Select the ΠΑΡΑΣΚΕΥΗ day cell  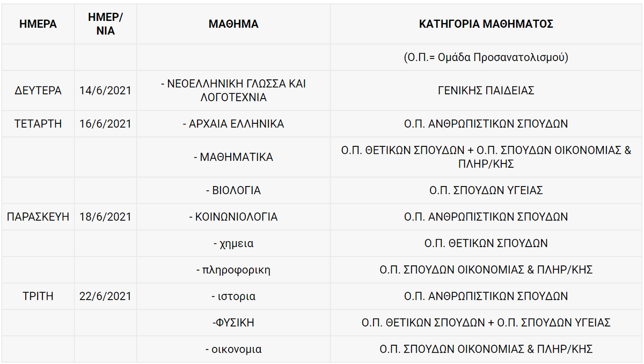(x=38, y=217)
